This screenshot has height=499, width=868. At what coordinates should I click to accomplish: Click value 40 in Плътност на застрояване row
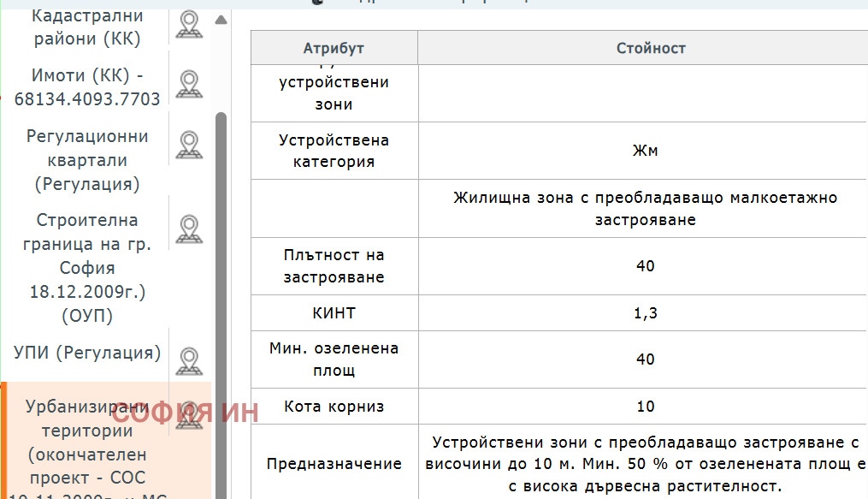pyautogui.click(x=645, y=266)
